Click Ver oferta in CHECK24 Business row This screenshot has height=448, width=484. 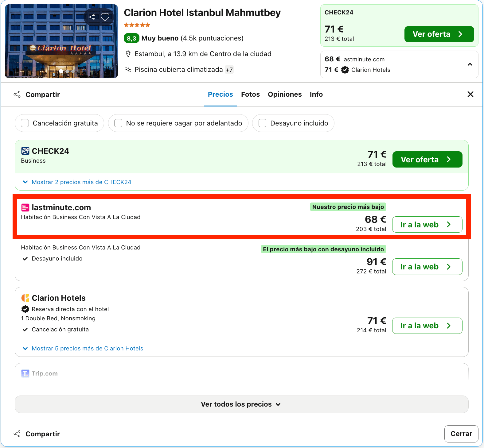[x=427, y=160]
